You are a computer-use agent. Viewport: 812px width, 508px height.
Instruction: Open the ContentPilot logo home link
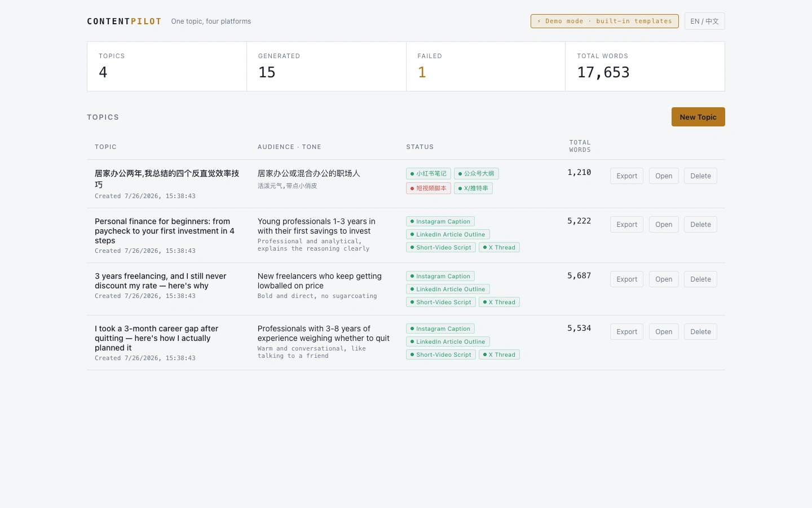[x=124, y=21]
